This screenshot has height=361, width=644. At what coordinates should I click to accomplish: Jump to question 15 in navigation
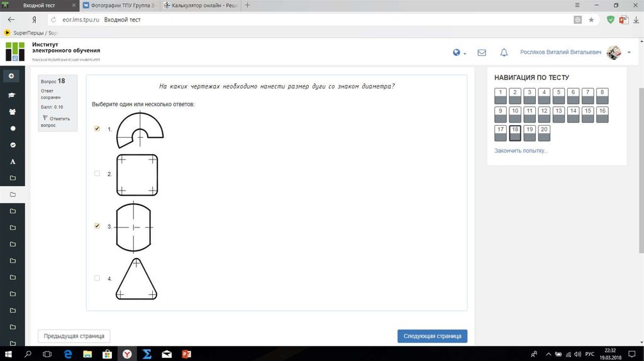tap(588, 114)
